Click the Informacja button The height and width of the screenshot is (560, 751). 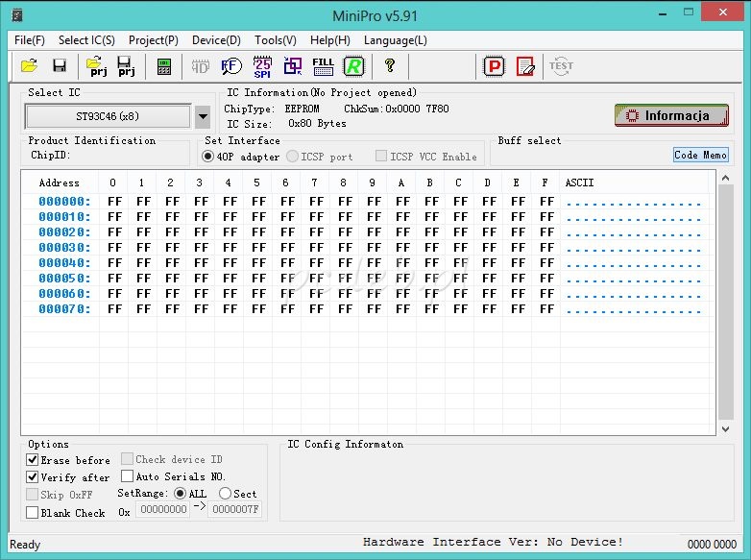[x=671, y=115]
